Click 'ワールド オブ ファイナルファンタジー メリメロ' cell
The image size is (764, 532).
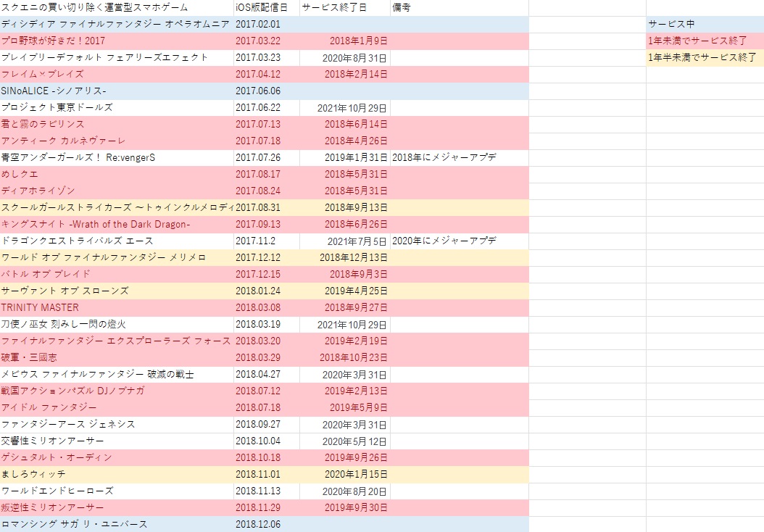[117, 257]
